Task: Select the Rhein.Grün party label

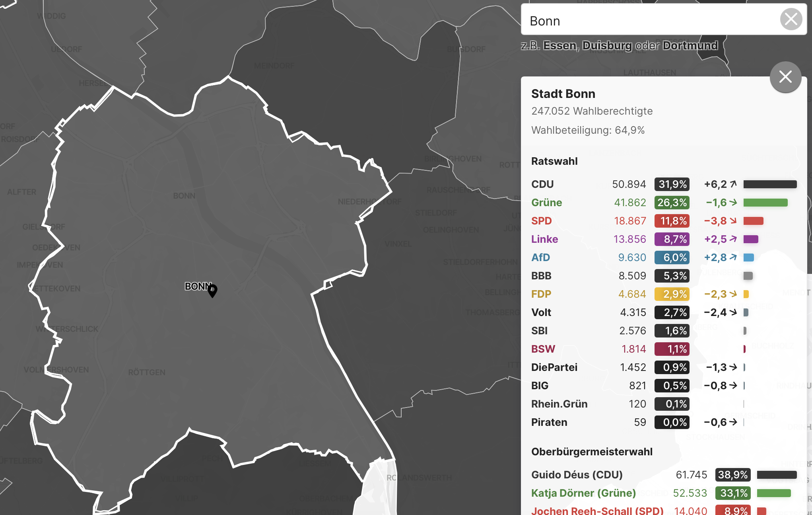Action: click(559, 404)
